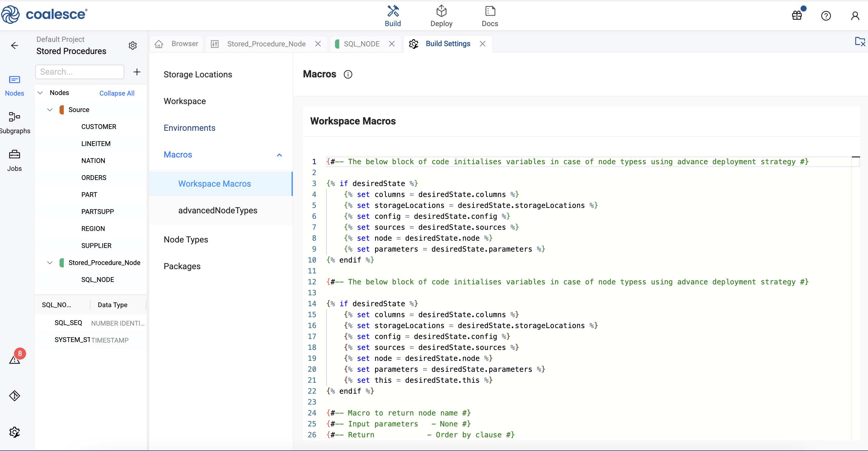Select the LINEITEM source node
Image resolution: width=868 pixels, height=451 pixels.
click(x=96, y=144)
